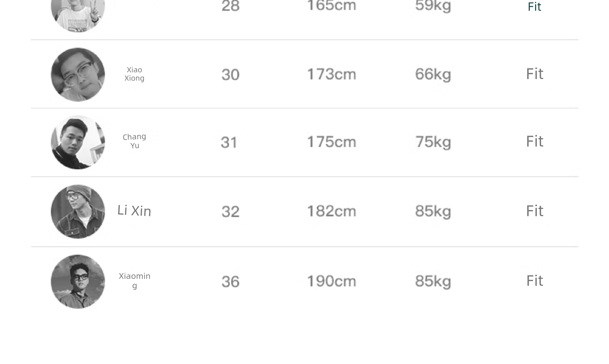
Task: Select the name Xiaoming
Action: [135, 281]
